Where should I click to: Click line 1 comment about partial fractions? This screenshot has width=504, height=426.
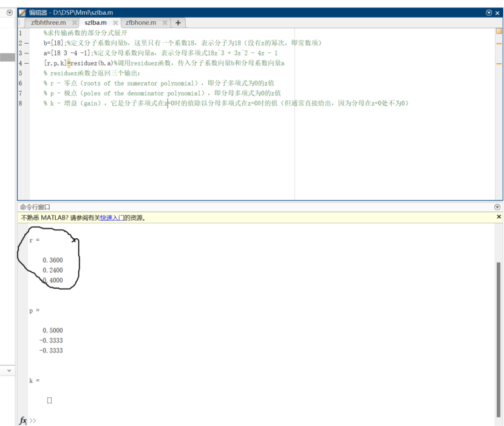[86, 33]
